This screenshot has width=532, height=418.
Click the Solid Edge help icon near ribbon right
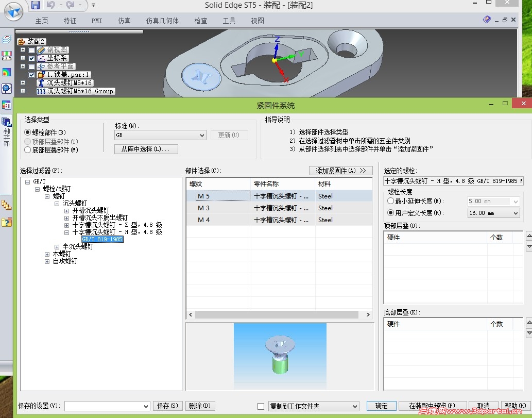(487, 20)
